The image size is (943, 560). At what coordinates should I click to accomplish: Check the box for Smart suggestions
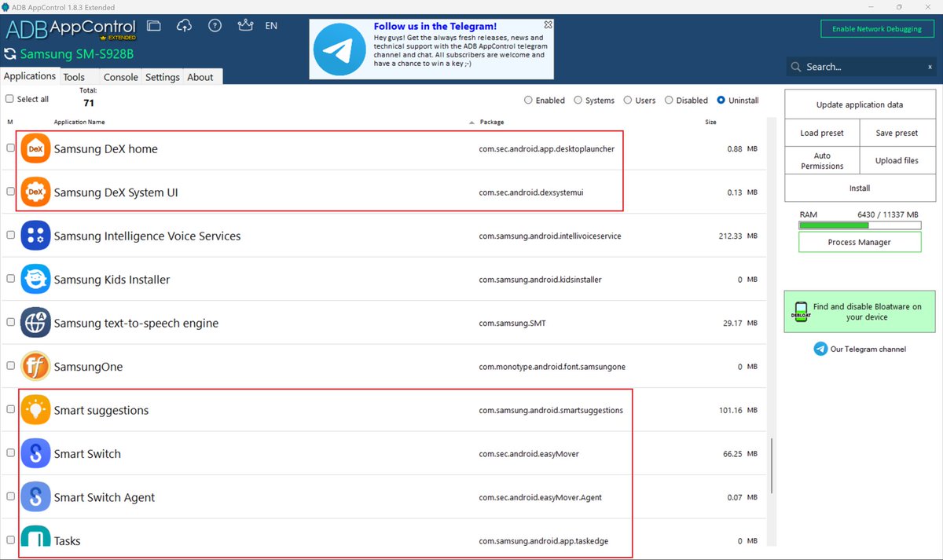tap(10, 409)
